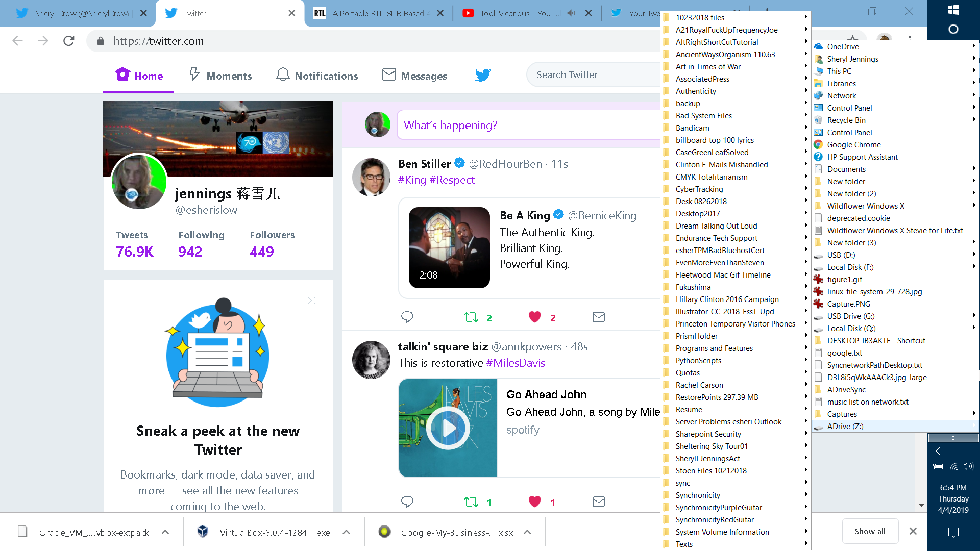Image resolution: width=980 pixels, height=551 pixels.
Task: Open Action Center notification icon
Action: [953, 532]
